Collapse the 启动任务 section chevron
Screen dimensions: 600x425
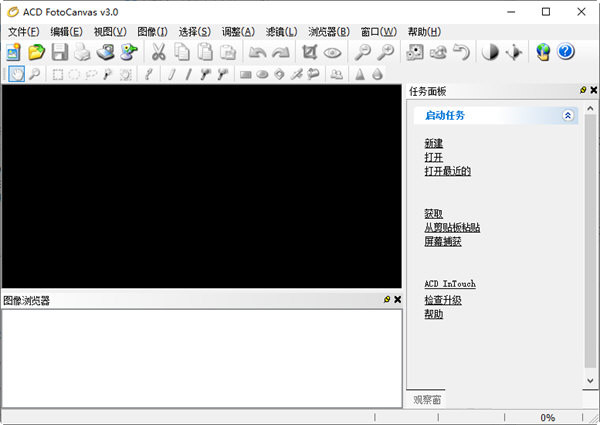tap(568, 115)
